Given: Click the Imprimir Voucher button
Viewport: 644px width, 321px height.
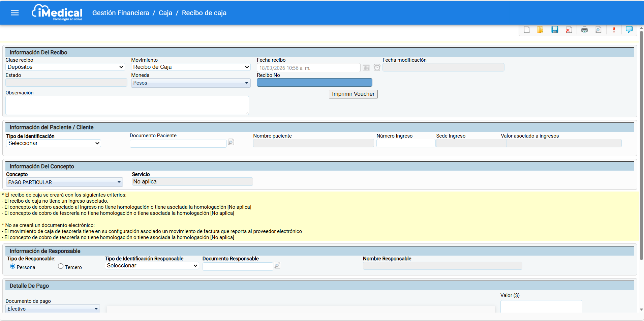Looking at the screenshot, I should coord(353,94).
